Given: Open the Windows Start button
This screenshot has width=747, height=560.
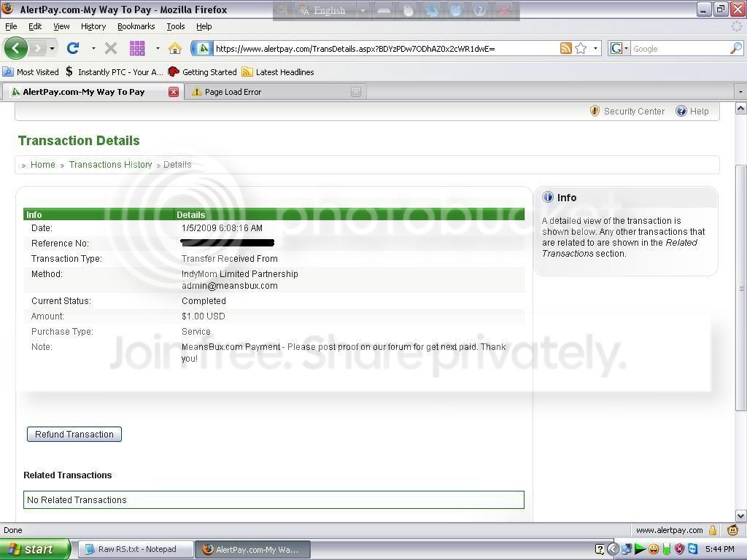Looking at the screenshot, I should [34, 550].
